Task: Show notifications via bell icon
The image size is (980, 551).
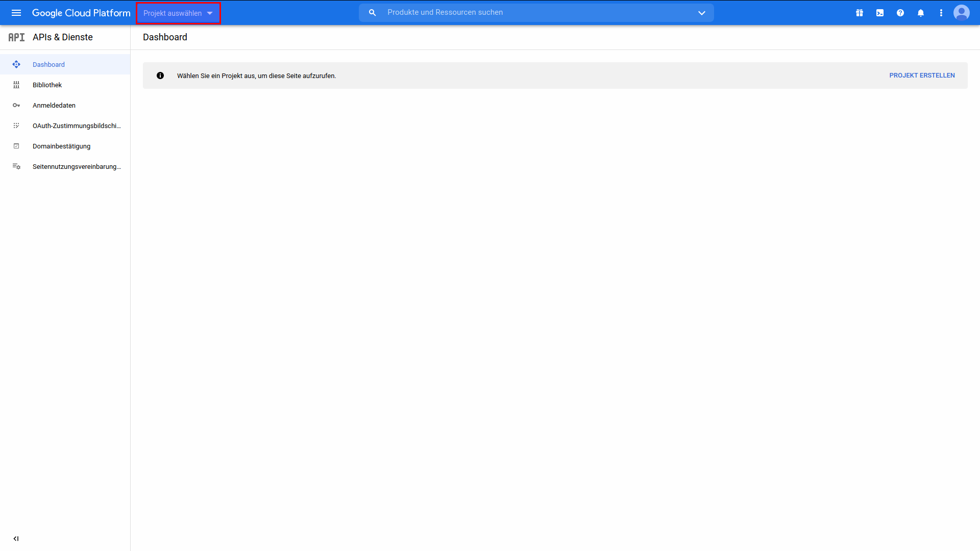Action: point(921,13)
